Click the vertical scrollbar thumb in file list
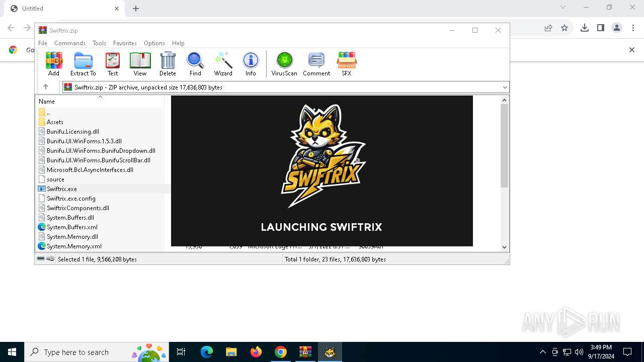The image size is (644, 362). pos(505,146)
